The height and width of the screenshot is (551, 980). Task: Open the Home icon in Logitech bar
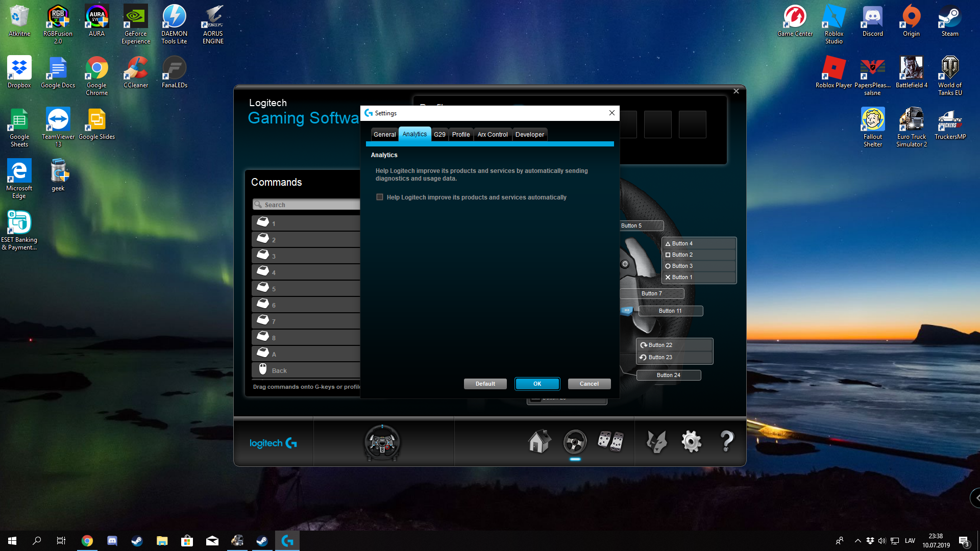click(x=540, y=441)
